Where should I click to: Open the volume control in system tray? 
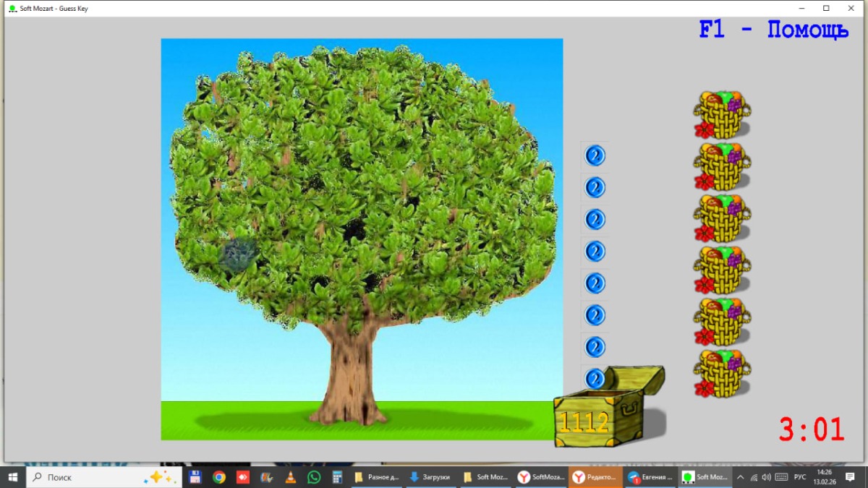767,477
